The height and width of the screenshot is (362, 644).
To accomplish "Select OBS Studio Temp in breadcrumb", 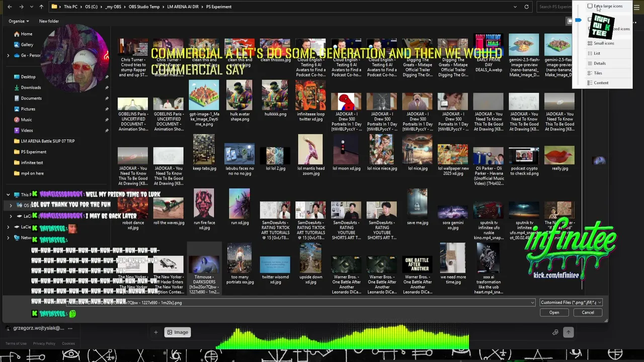I will [144, 7].
